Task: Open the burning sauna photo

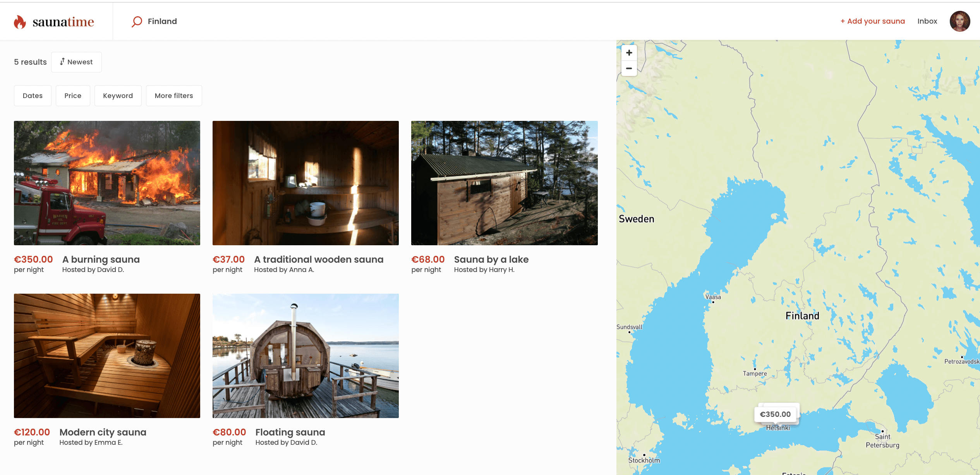Action: tap(107, 183)
